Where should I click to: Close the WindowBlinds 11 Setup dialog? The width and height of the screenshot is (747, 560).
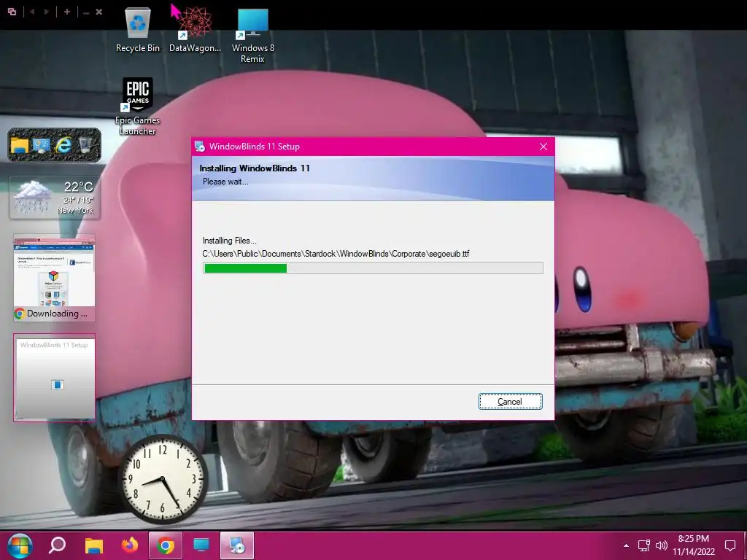(x=543, y=147)
